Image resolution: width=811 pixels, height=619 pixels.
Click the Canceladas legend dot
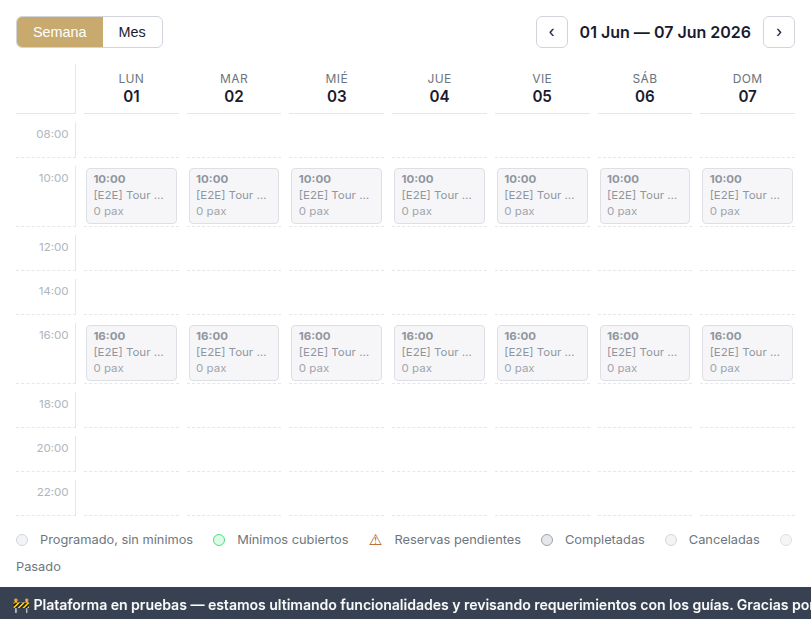[x=671, y=540]
